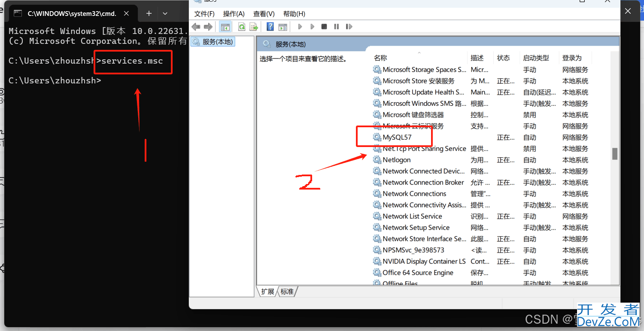Open help with the blue question mark icon
Viewport: 644px width, 331px height.
click(x=270, y=27)
